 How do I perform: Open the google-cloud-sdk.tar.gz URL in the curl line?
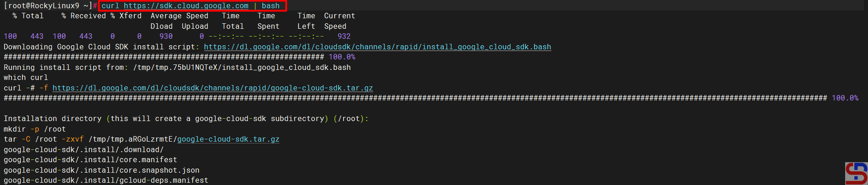coord(212,88)
